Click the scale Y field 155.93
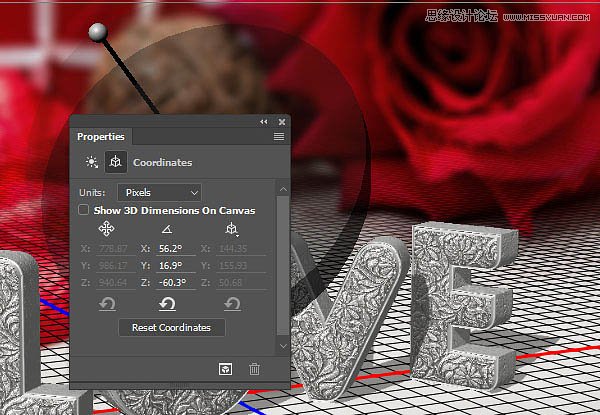The image size is (600, 415). (x=241, y=265)
